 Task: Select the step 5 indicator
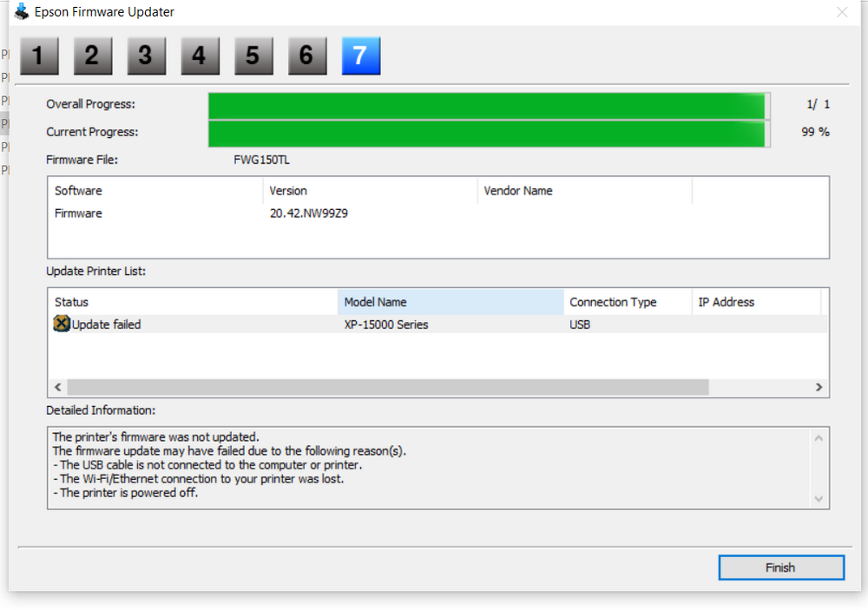tap(253, 56)
